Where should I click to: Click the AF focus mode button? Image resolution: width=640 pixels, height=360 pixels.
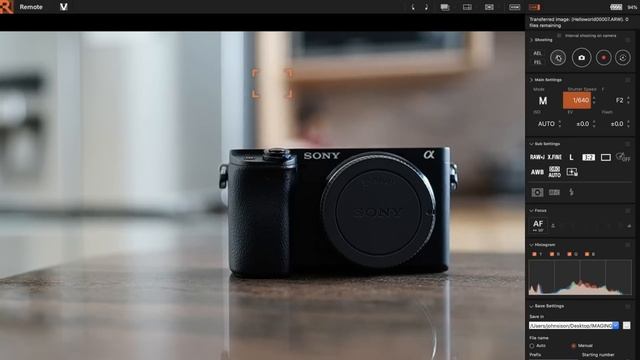[x=538, y=225]
